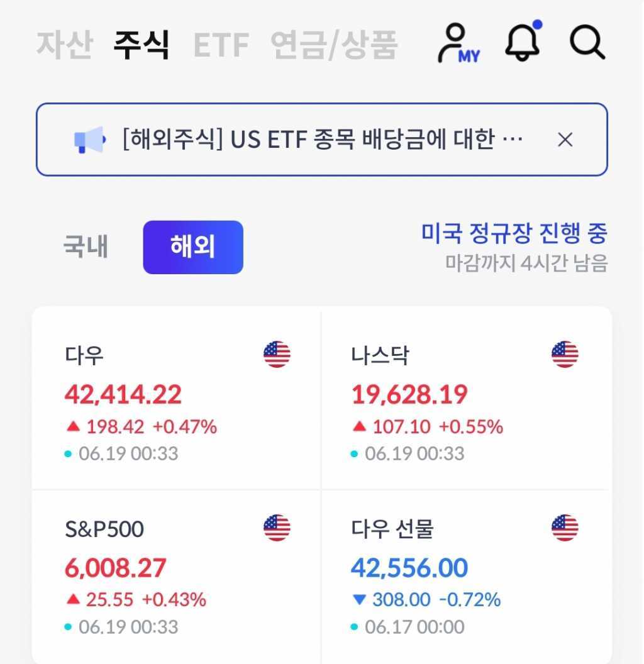Viewport: 644px width, 664px height.
Task: Click the US flag on 나스닥 card
Action: coord(565,355)
